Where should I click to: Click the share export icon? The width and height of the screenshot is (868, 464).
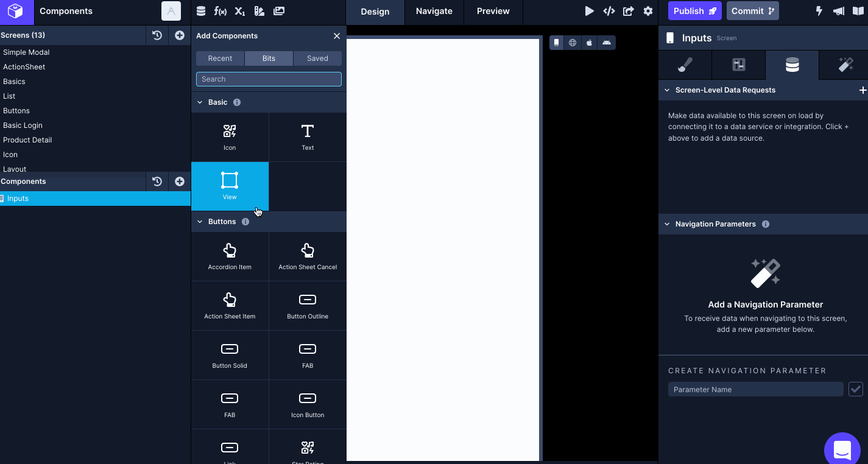coord(629,11)
